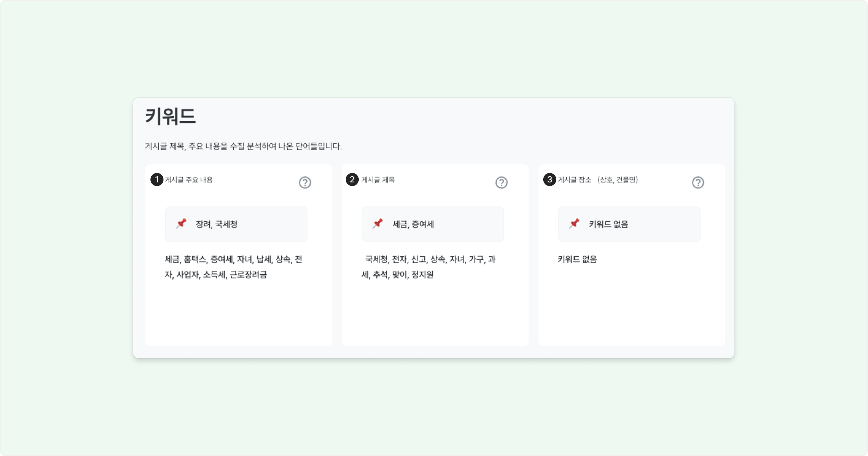Click the description text under 키워드 heading
868x456 pixels.
coord(243,146)
